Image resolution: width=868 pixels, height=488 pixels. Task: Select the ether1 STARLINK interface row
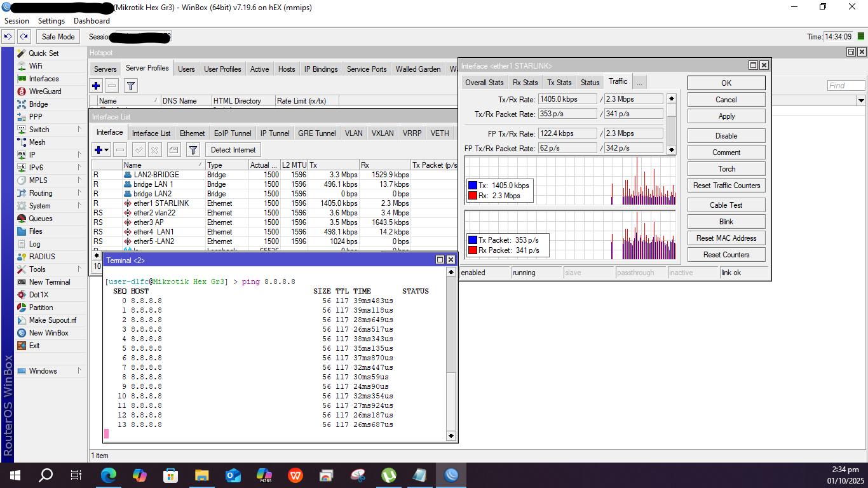(x=275, y=203)
